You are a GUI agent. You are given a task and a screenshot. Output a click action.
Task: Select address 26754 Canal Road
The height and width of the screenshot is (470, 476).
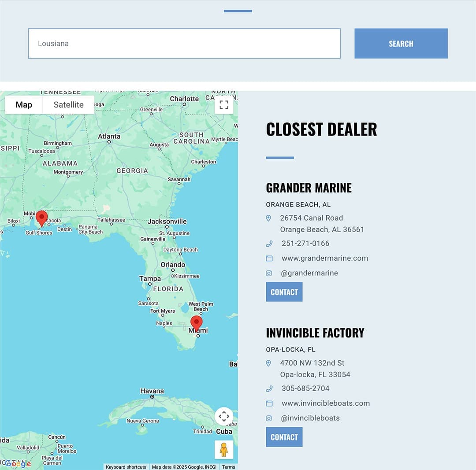(312, 218)
